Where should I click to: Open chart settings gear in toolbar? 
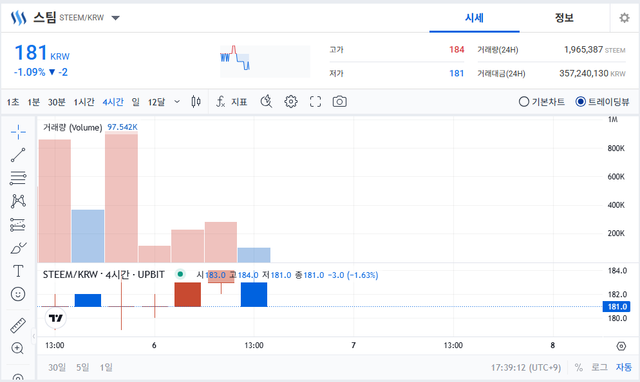[x=291, y=102]
